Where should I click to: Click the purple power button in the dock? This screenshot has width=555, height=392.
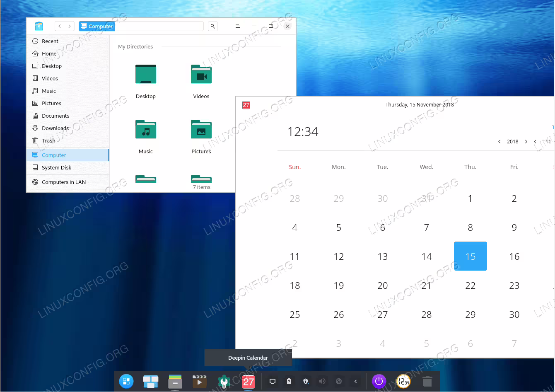tap(379, 381)
